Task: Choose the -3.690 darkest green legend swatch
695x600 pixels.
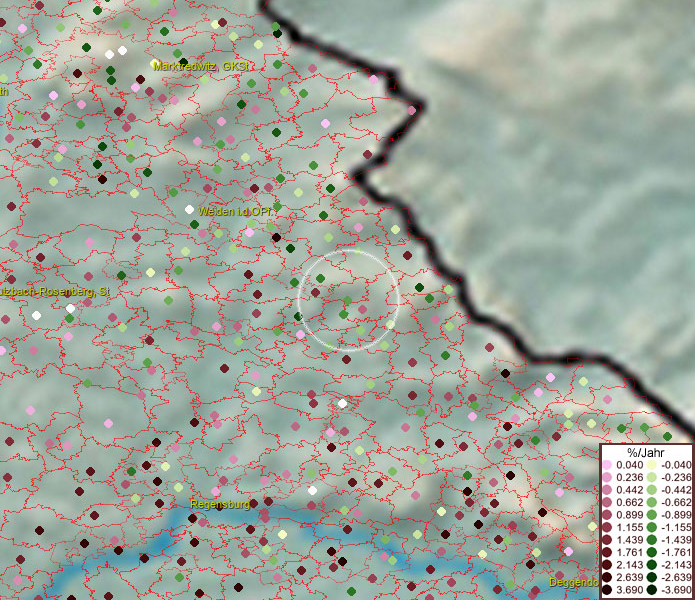Action: pyautogui.click(x=651, y=591)
